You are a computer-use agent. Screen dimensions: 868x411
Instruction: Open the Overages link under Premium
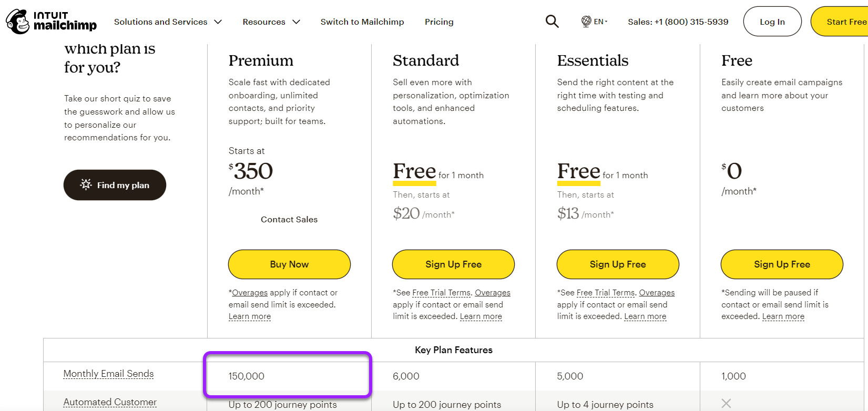coord(250,293)
